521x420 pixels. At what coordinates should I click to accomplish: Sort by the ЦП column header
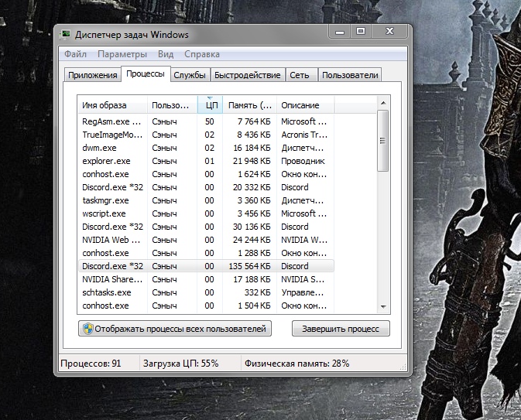pos(210,105)
